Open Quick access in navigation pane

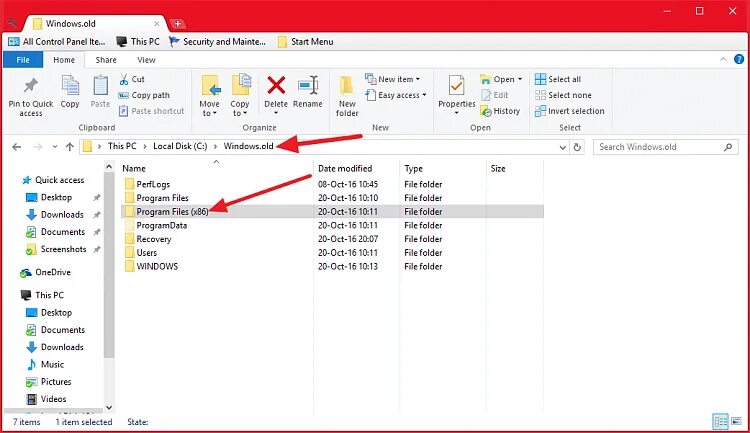pyautogui.click(x=53, y=180)
